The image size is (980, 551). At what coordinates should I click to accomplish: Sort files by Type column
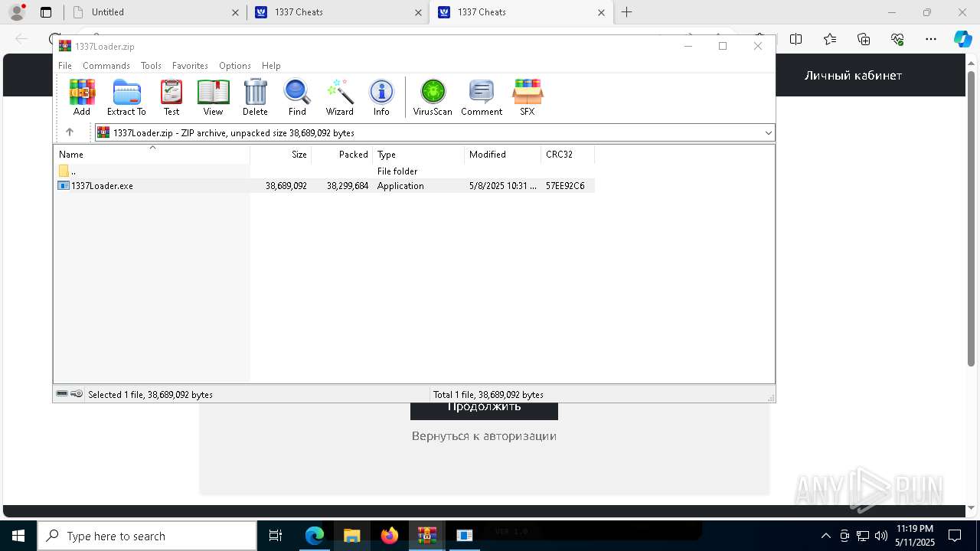pos(419,155)
